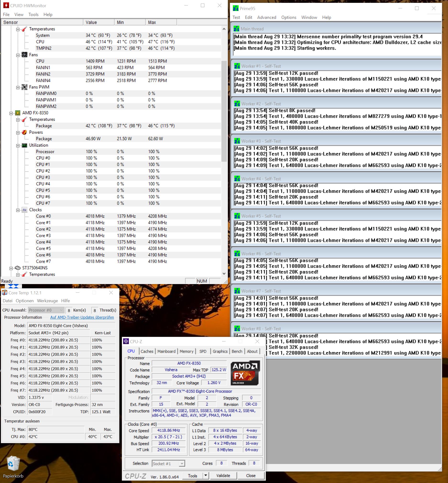Click the HWMonitor red lightning app icon
The image size is (448, 483).
coord(6,5)
